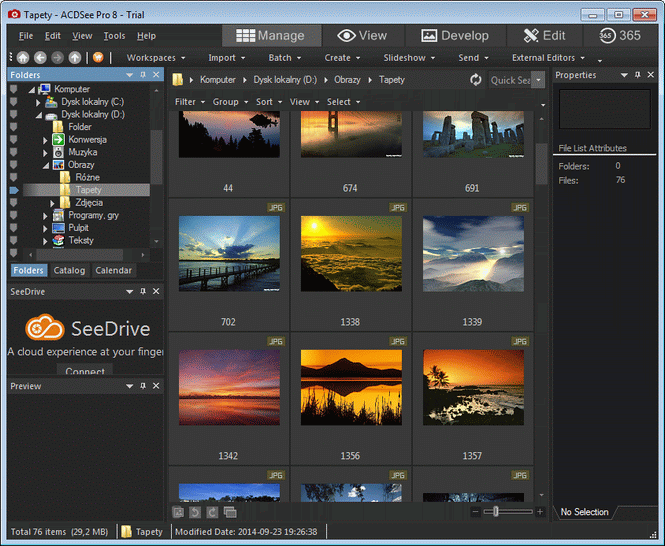The width and height of the screenshot is (665, 546).
Task: Toggle Easy-Select marker next to Zdjęcia
Action: pos(14,203)
